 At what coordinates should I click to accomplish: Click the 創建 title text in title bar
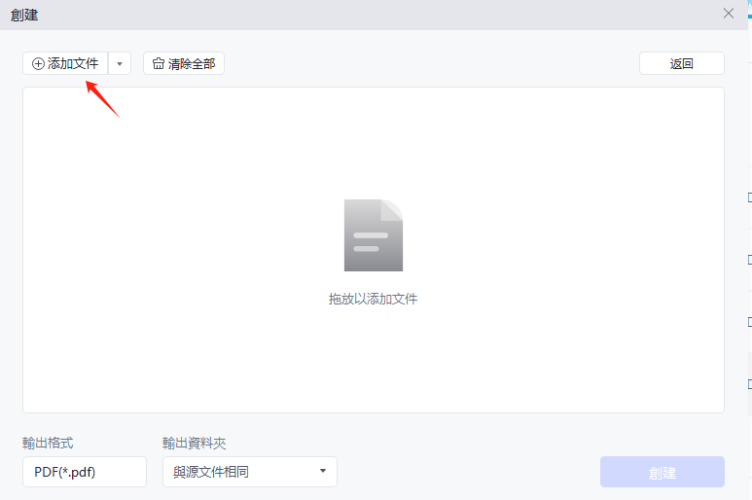click(24, 15)
